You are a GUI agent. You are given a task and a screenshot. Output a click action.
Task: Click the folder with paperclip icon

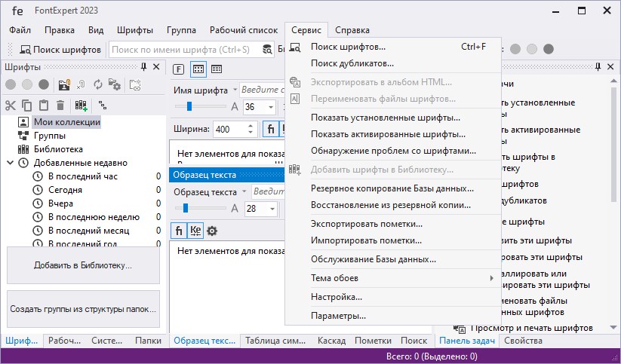(x=64, y=84)
